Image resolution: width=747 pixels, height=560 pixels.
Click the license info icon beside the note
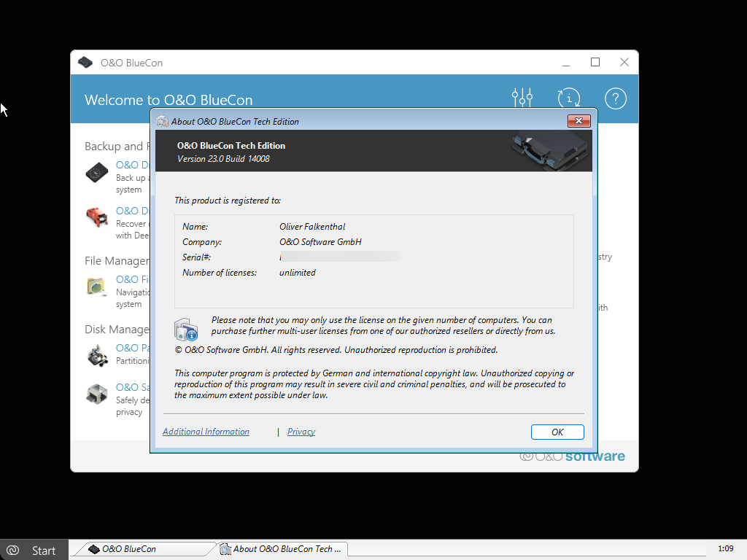click(186, 329)
